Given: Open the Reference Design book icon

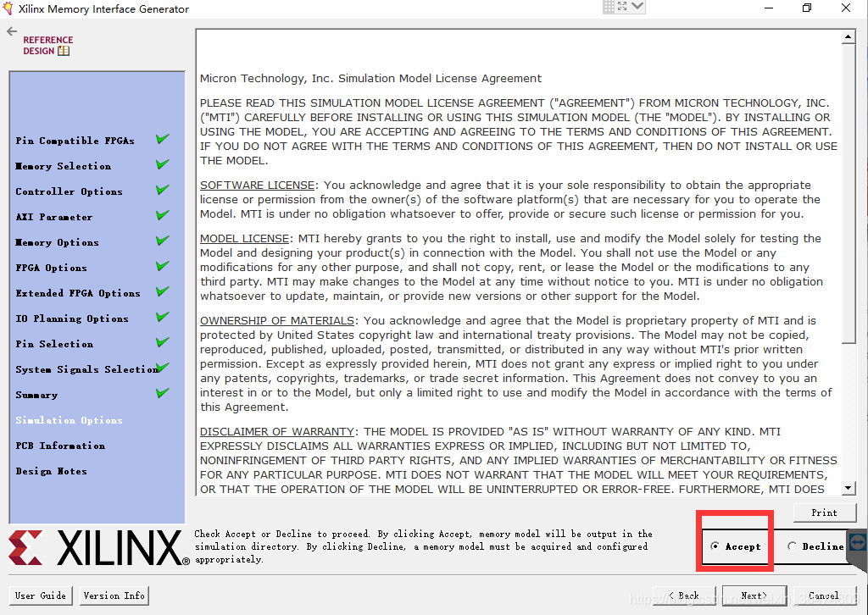Looking at the screenshot, I should [x=64, y=51].
